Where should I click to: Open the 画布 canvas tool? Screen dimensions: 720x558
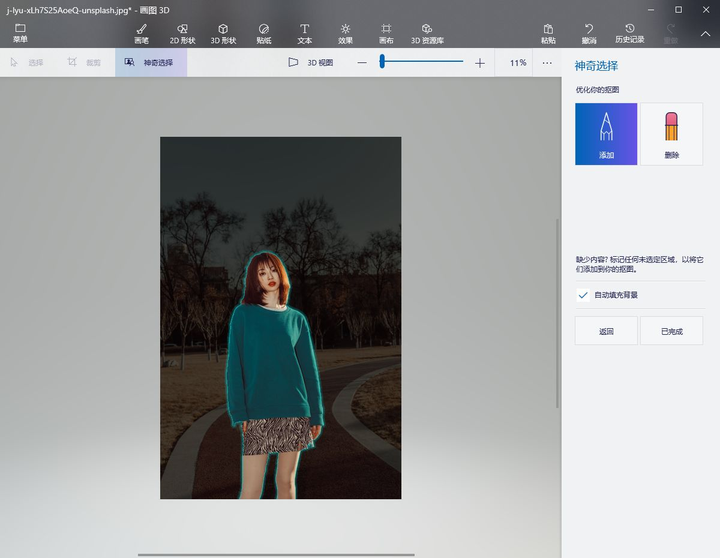[386, 34]
